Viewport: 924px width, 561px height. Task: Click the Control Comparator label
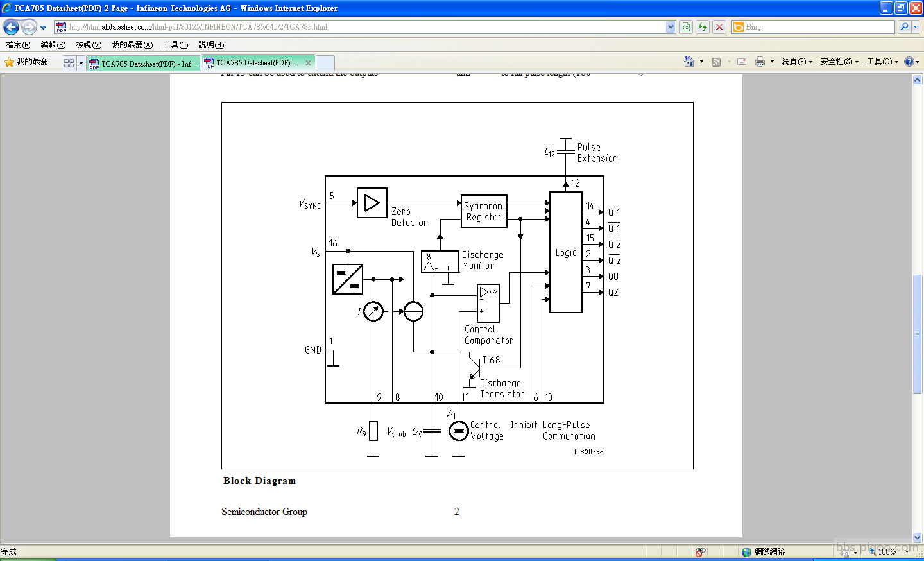coord(489,335)
